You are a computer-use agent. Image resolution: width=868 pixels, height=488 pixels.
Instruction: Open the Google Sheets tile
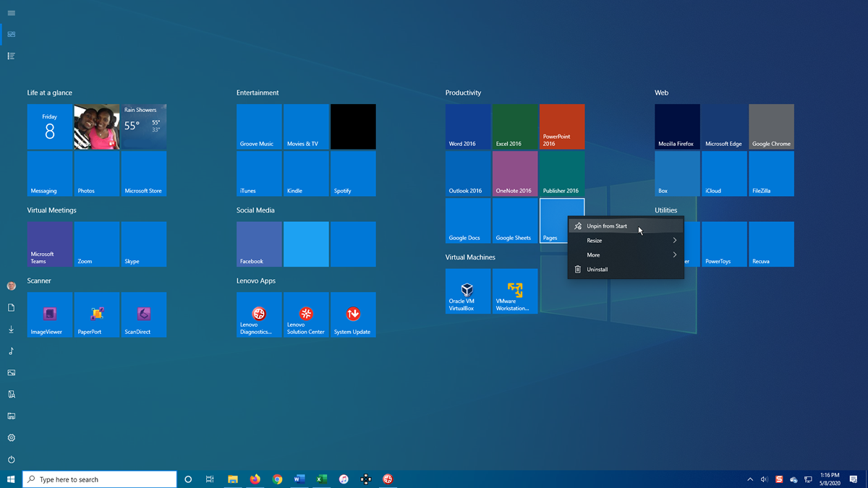click(515, 221)
